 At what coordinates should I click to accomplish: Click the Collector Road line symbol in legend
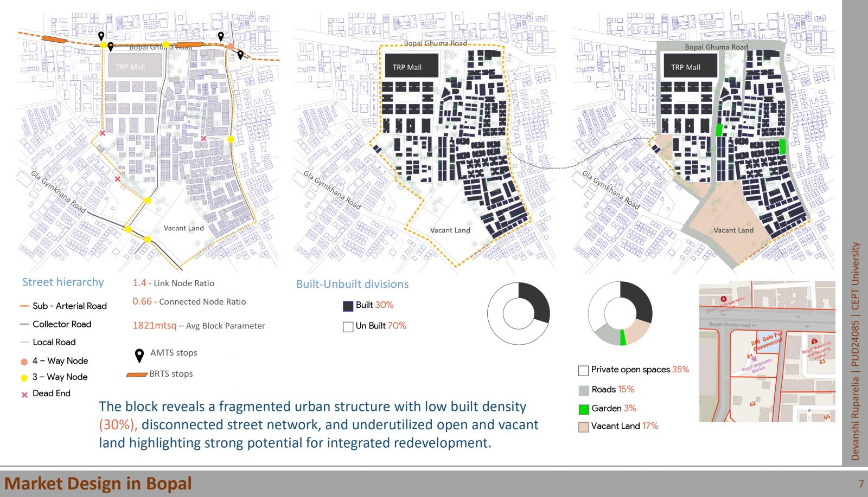(24, 324)
